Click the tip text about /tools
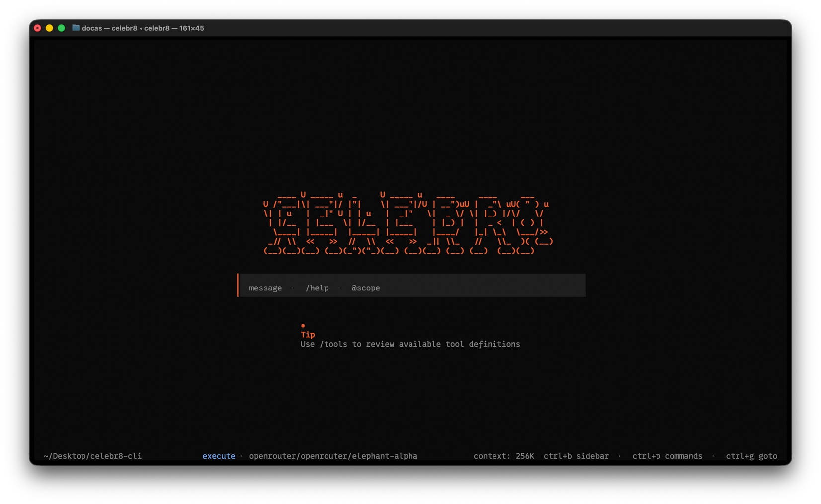Image resolution: width=821 pixels, height=504 pixels. point(410,344)
